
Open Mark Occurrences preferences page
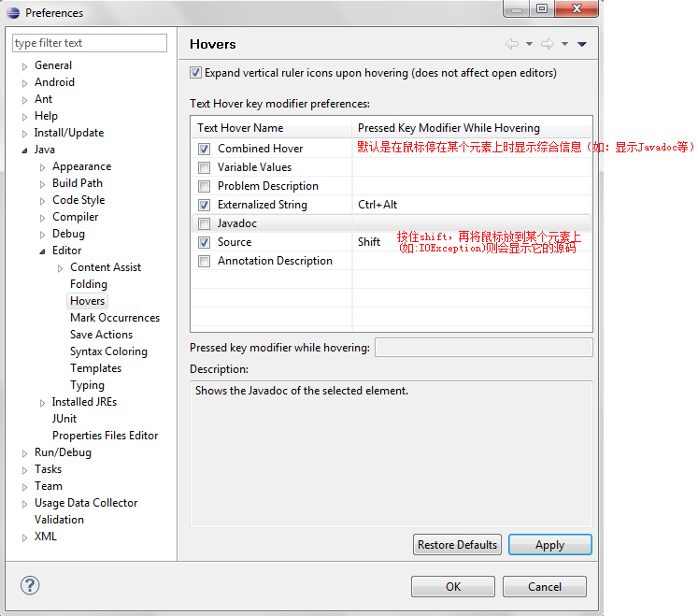point(115,318)
